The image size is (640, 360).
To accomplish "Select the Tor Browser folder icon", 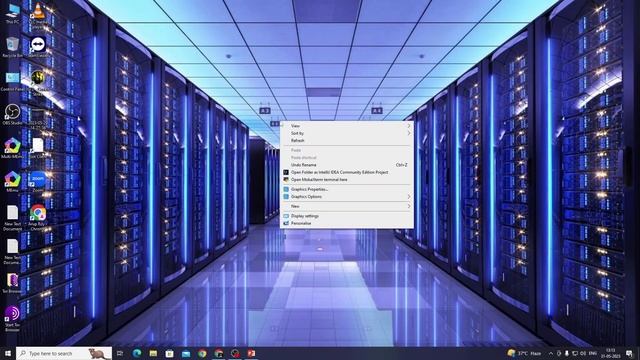I will tap(13, 283).
